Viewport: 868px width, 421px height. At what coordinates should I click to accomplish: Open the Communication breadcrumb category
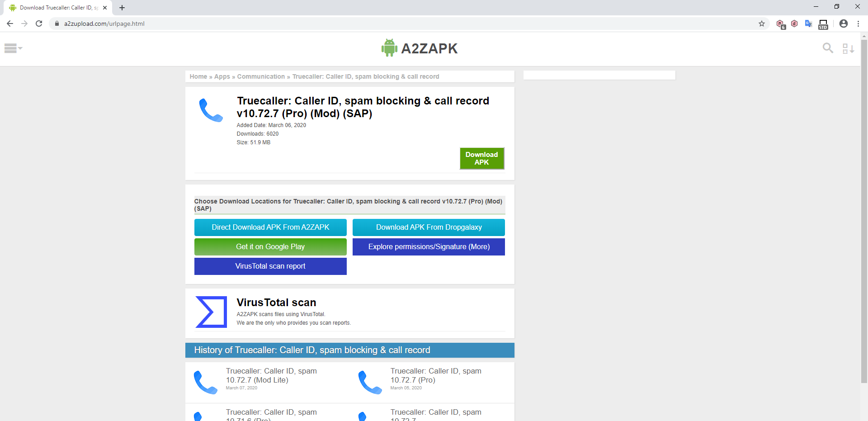click(x=261, y=76)
